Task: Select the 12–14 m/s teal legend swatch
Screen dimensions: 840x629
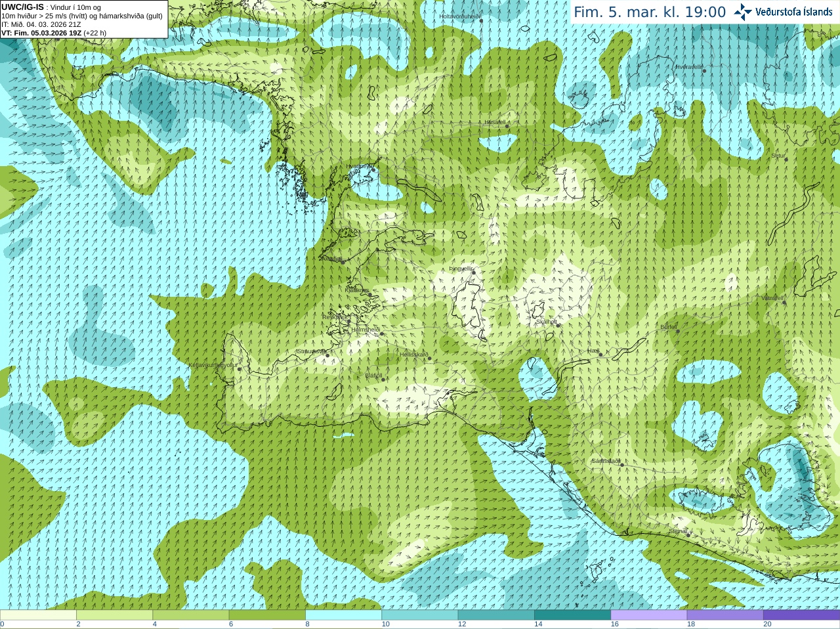Action: click(496, 615)
